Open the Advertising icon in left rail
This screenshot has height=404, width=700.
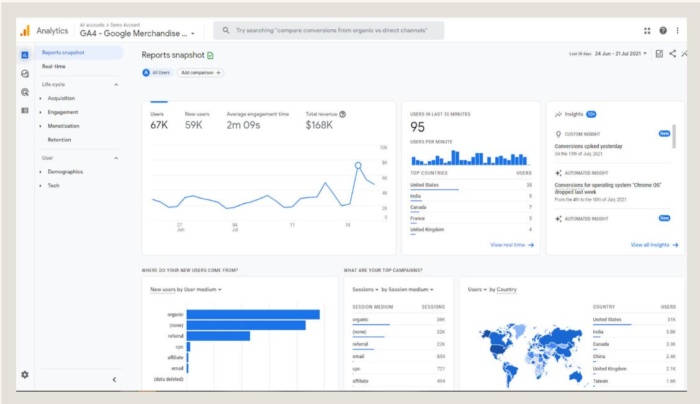(x=25, y=92)
